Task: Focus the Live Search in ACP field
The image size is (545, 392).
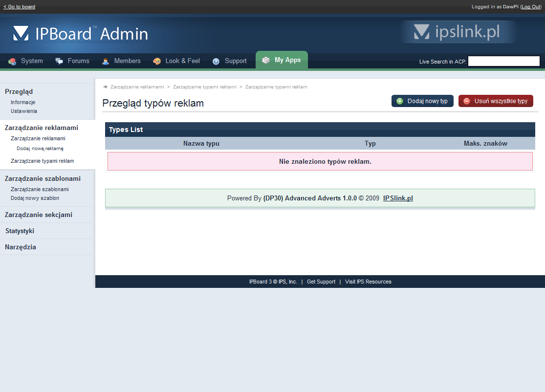Action: [503, 61]
